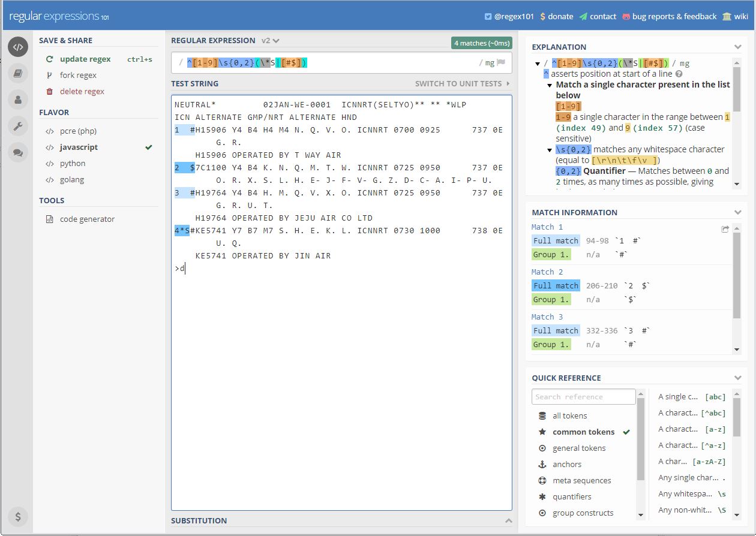
Task: Select 'anchors' in quick reference
Action: pyautogui.click(x=567, y=464)
